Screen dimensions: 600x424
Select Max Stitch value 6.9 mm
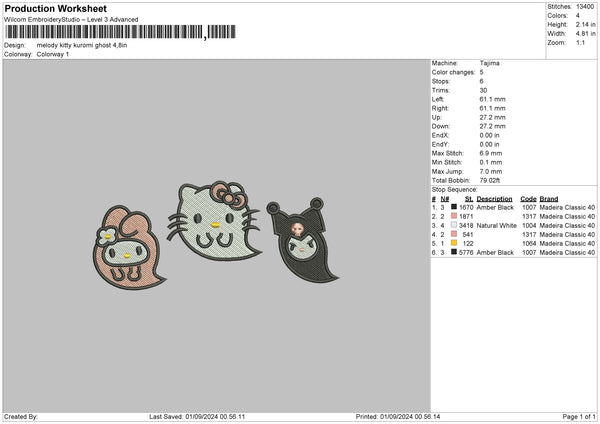pos(491,153)
